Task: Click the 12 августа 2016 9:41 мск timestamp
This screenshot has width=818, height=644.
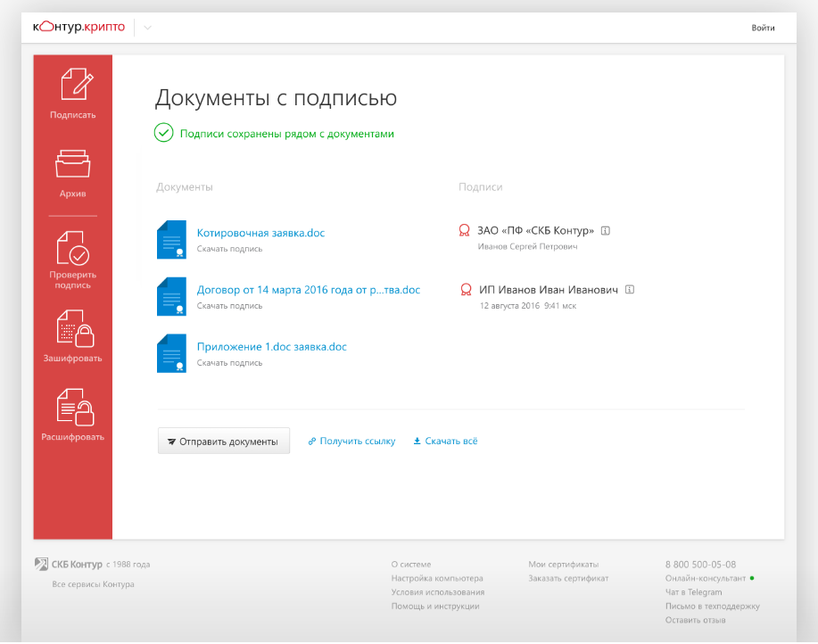Action: click(528, 306)
